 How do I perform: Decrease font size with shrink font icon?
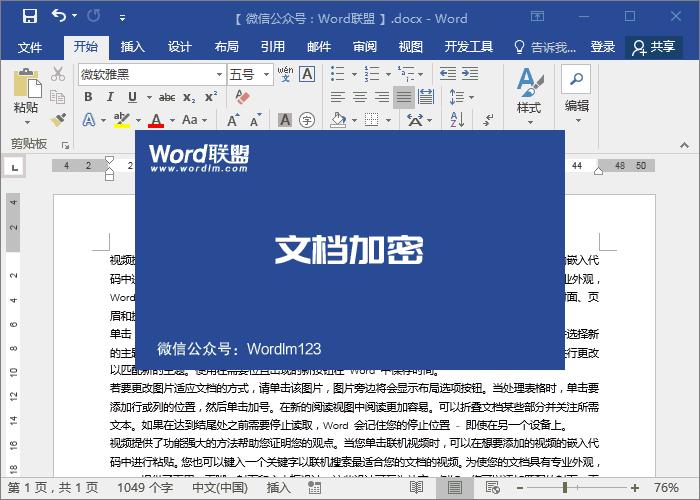tap(256, 121)
